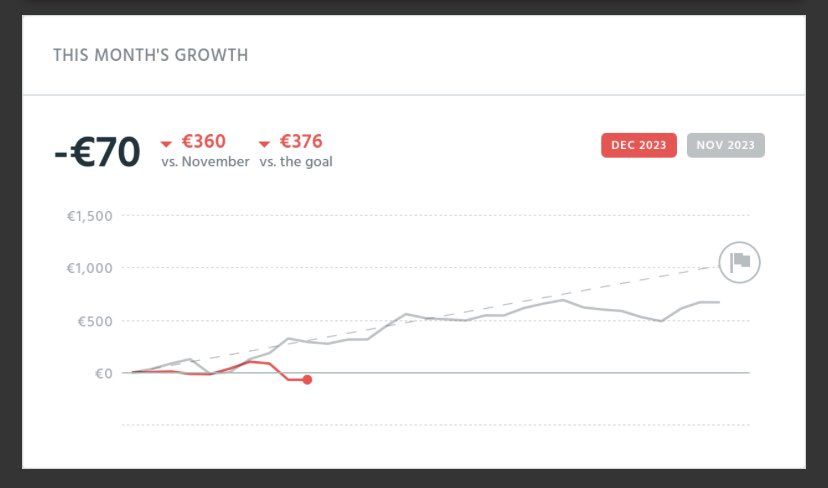
Task: Click the "vs. November" label
Action: pyautogui.click(x=205, y=162)
